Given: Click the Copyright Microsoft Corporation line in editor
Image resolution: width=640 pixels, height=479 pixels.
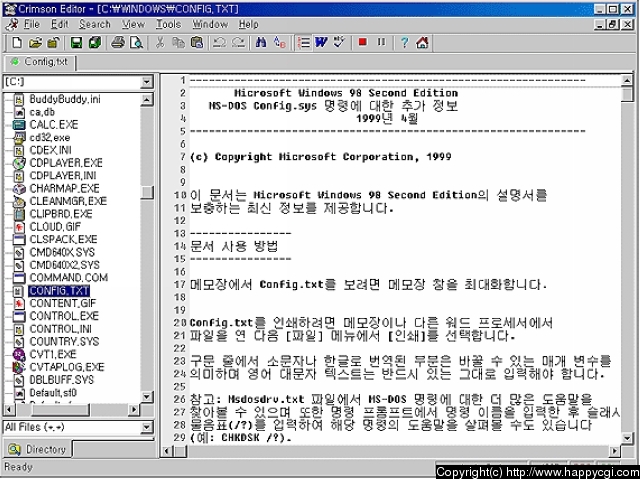Looking at the screenshot, I should point(321,157).
